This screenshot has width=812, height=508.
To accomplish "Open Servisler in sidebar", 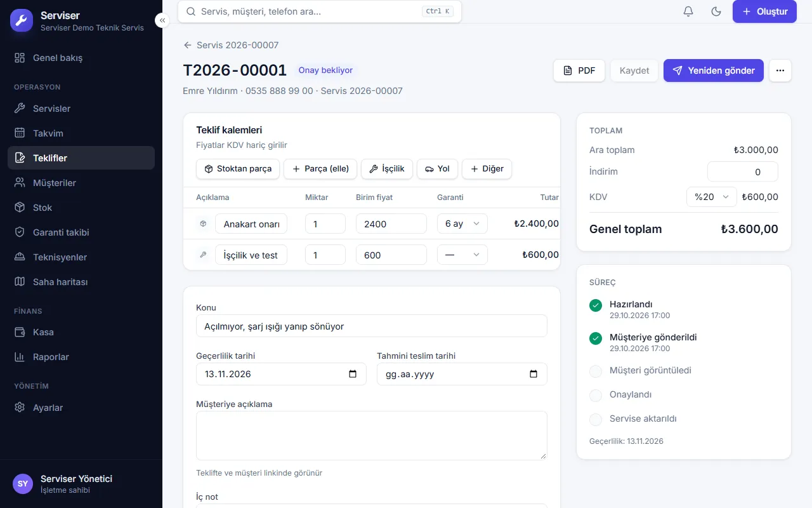I will 81,109.
